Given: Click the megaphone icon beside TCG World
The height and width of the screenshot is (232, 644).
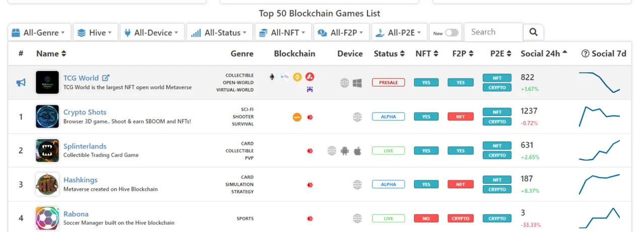Looking at the screenshot, I should click(x=21, y=82).
